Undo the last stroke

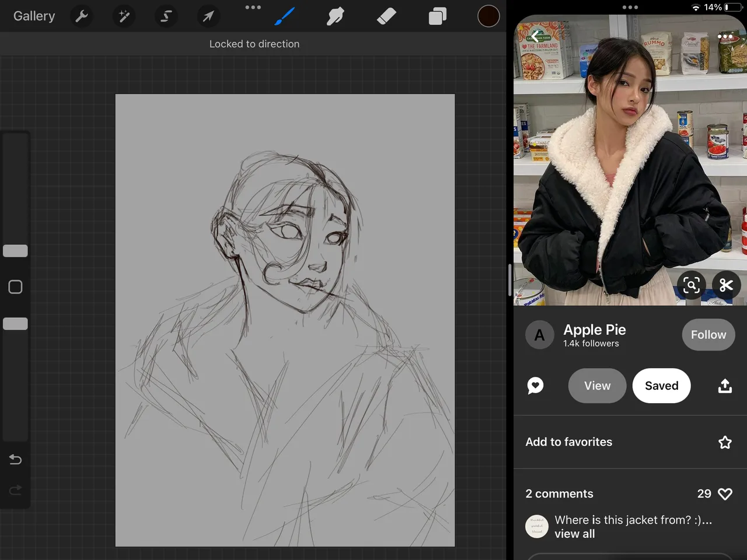(x=16, y=460)
